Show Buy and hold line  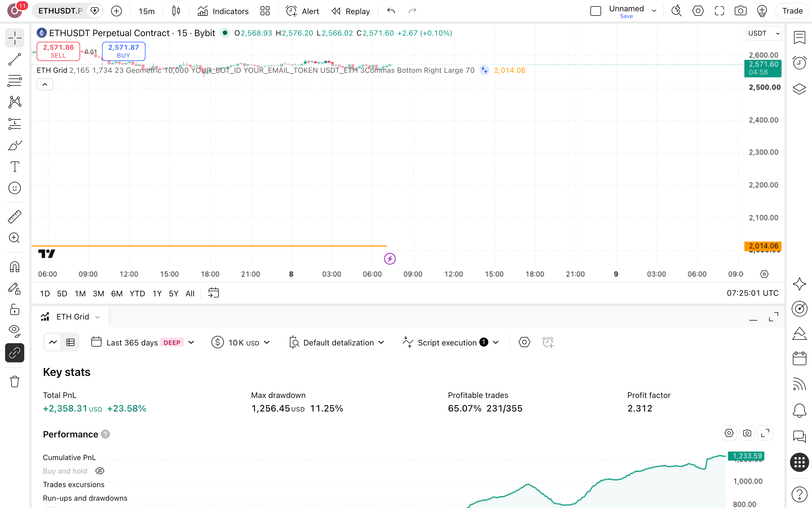100,471
